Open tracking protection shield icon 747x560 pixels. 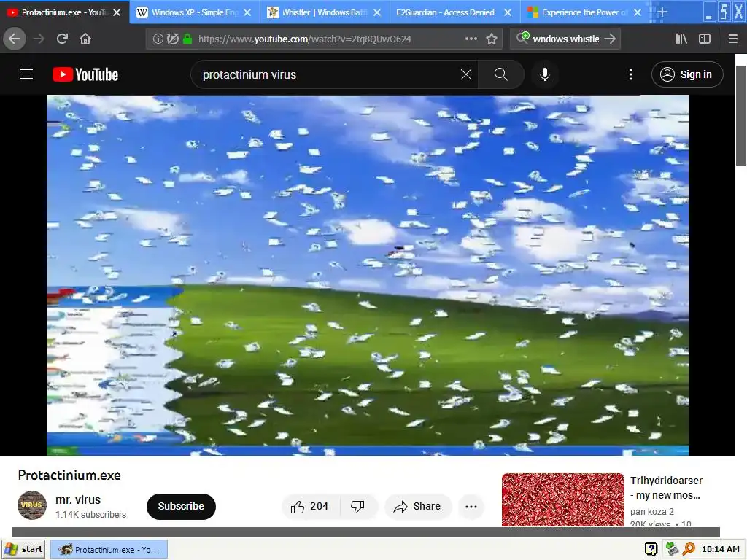pos(172,39)
